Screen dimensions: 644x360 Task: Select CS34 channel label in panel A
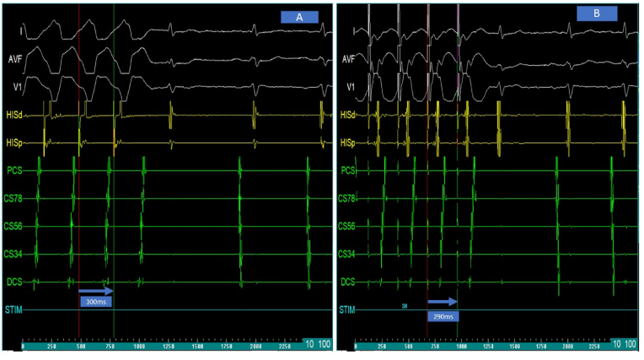point(13,254)
